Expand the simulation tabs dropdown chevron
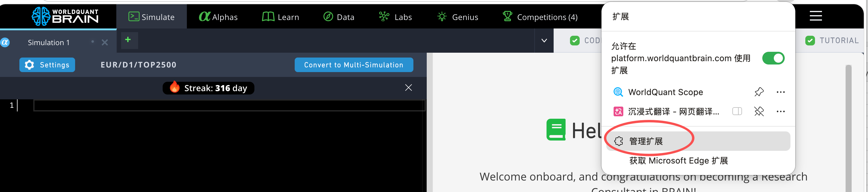The width and height of the screenshot is (868, 192). [x=544, y=41]
